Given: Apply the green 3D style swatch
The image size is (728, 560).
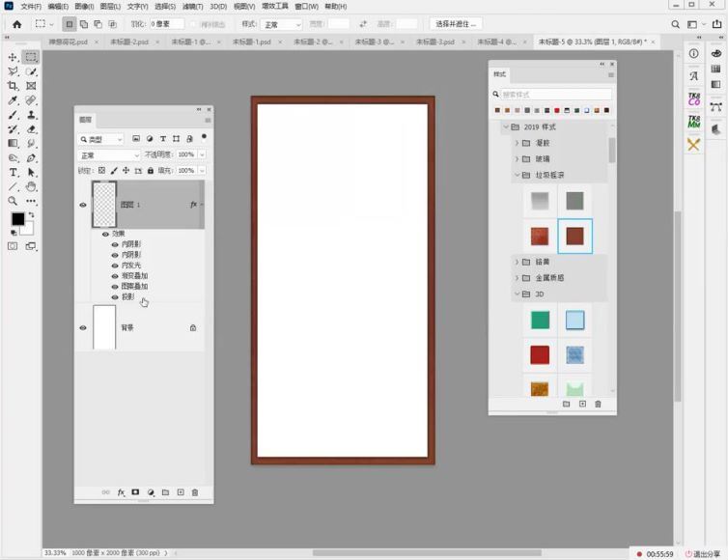Looking at the screenshot, I should 540,320.
